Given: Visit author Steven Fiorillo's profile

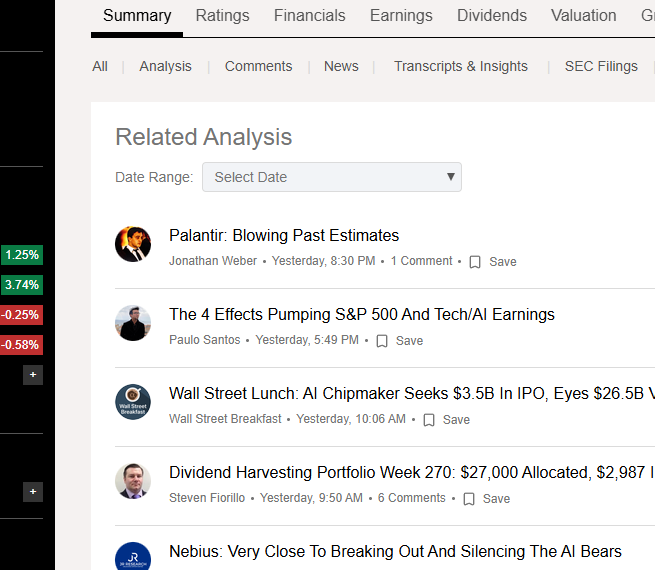Looking at the screenshot, I should coord(207,498).
